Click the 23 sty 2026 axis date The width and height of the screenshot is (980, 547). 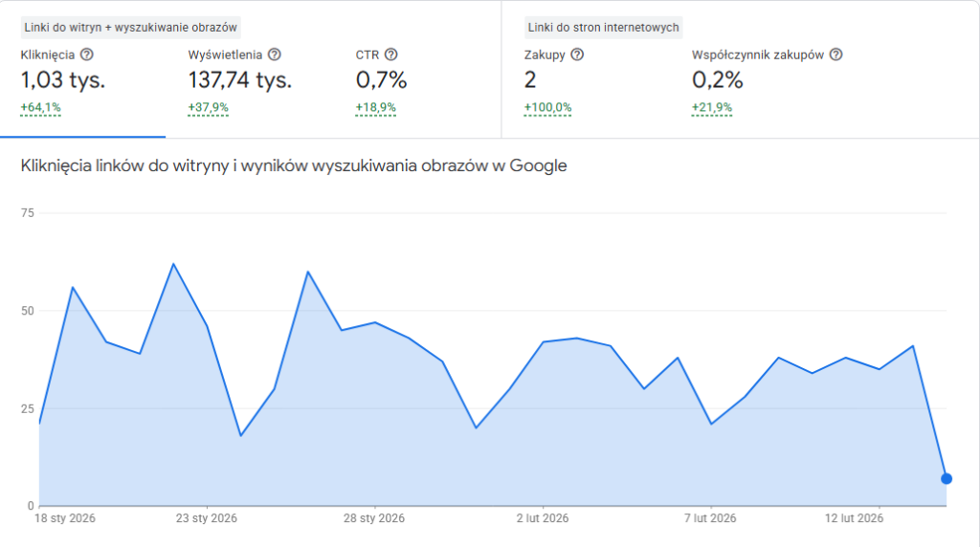[x=207, y=518]
